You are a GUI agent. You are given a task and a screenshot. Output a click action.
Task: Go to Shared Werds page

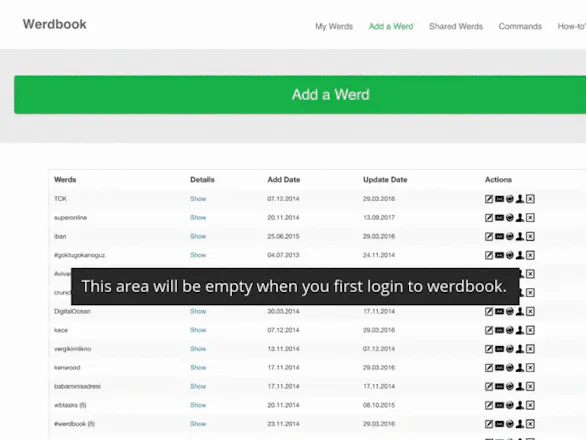click(x=456, y=27)
